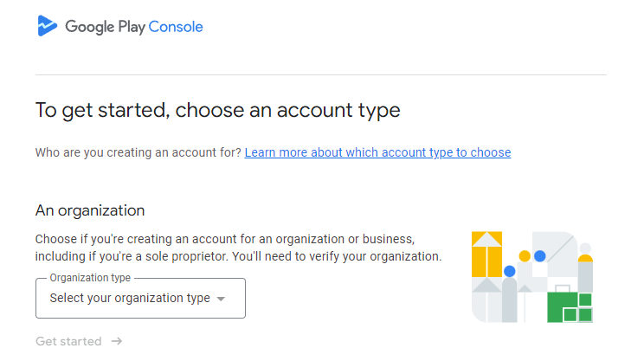Select the "Select your organization type" placeholder text
Image resolution: width=644 pixels, height=348 pixels.
coord(130,299)
